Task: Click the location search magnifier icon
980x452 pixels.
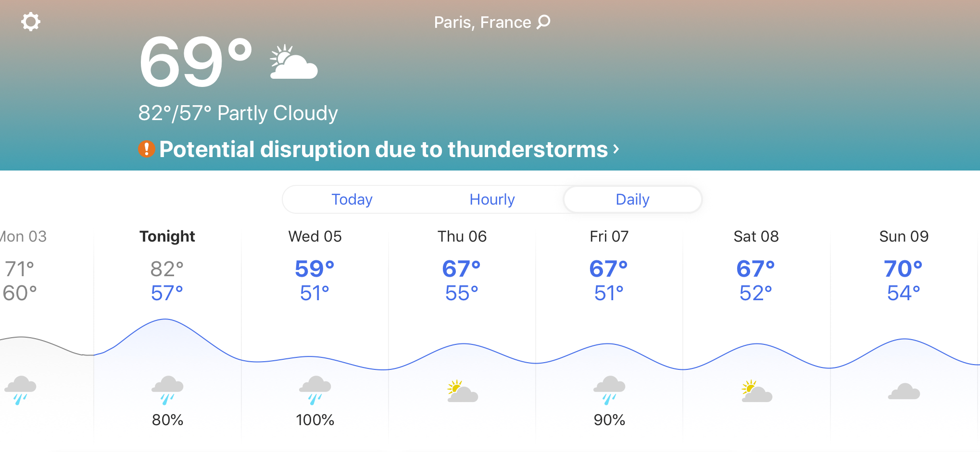Action: pos(543,22)
